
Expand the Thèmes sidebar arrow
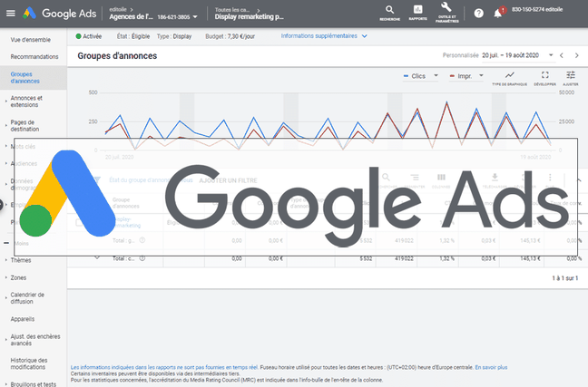tap(6, 260)
